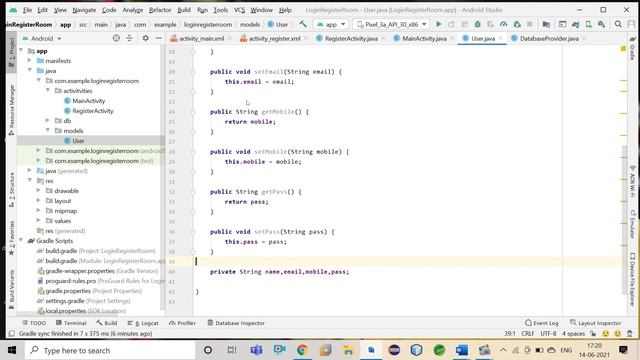Open the Logcat tool window
The image size is (640, 360).
pyautogui.click(x=143, y=323)
